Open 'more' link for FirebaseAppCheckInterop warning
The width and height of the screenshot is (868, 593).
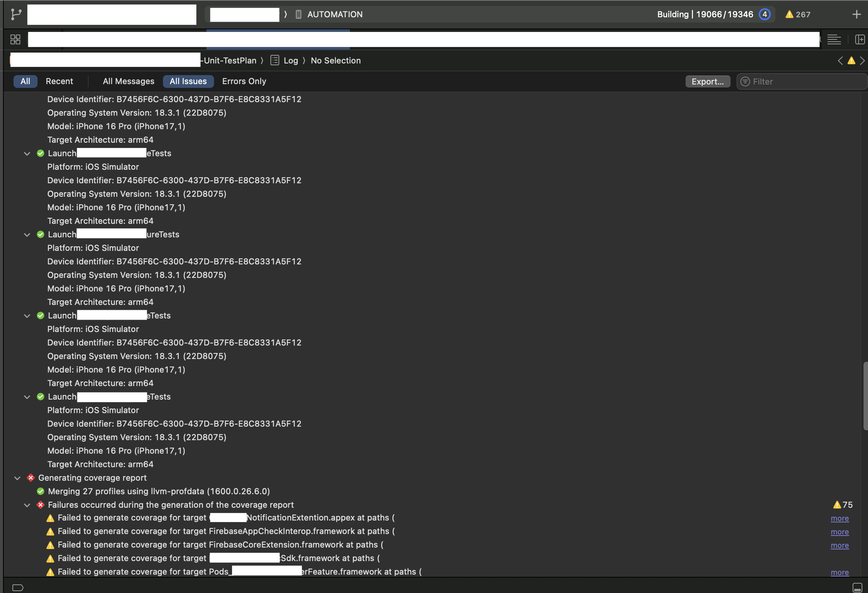(839, 532)
